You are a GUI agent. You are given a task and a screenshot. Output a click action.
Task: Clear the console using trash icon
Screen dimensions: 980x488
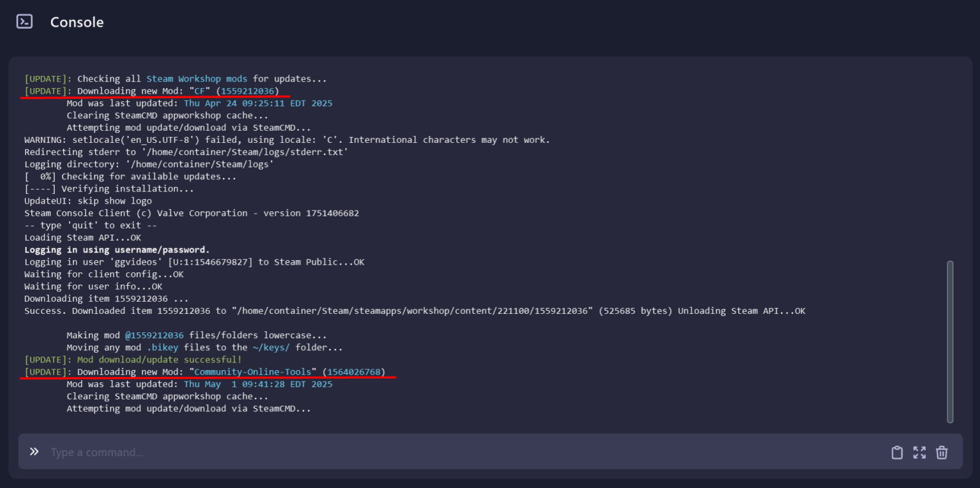click(942, 452)
